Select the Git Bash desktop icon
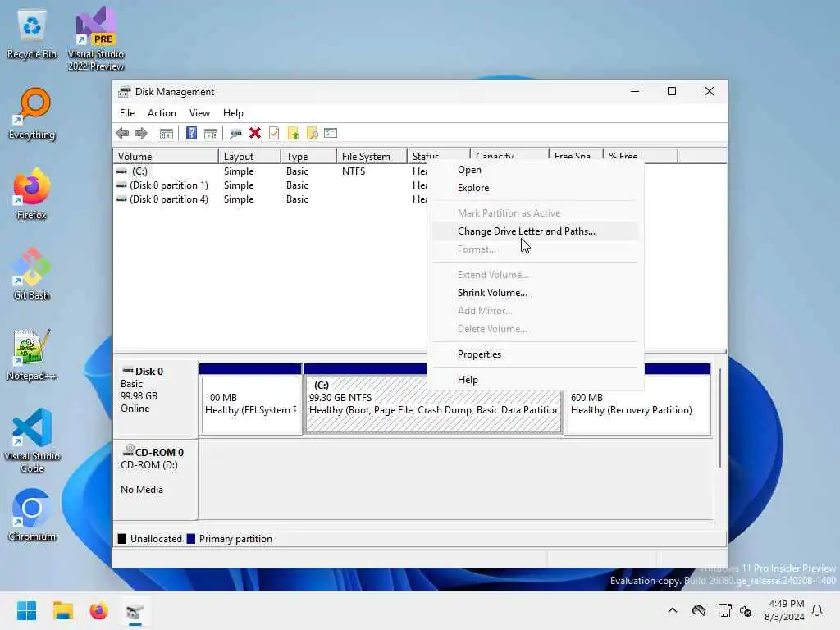Screen dimensions: 840x630 click(32, 274)
